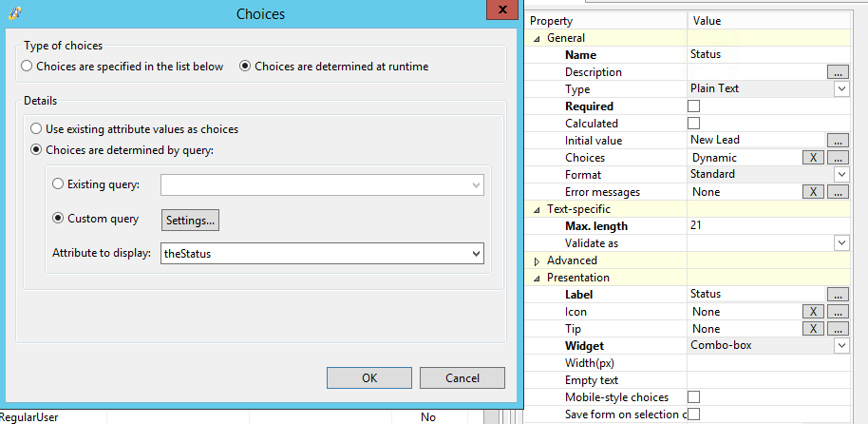The image size is (868, 424).
Task: Open 'Attribute to display' dropdown showing theStatus
Action: click(322, 254)
